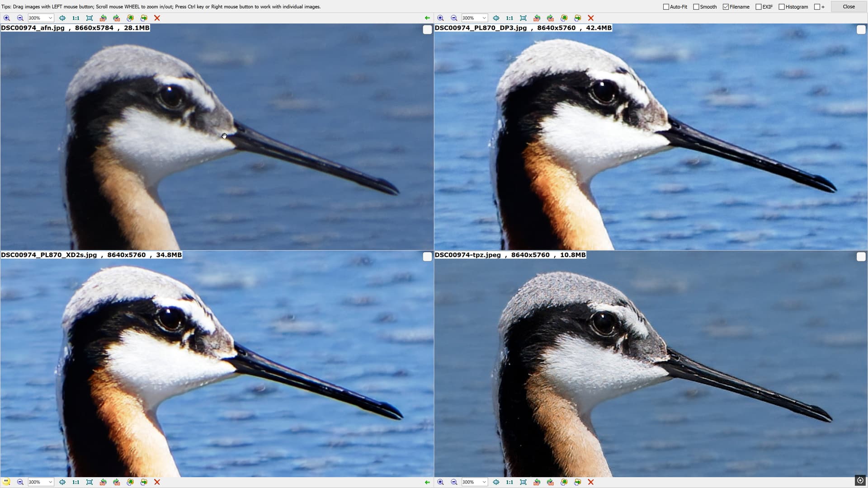The width and height of the screenshot is (868, 488).
Task: Load the previous image into the tpz.jpeg pane
Action: coord(564,482)
